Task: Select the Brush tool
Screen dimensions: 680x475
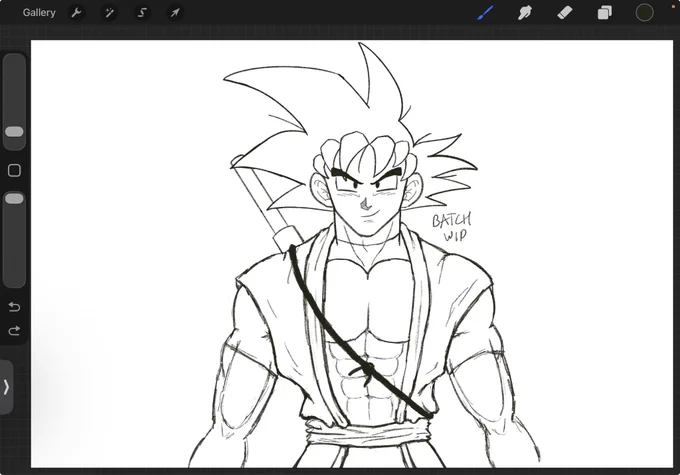Action: [x=485, y=13]
